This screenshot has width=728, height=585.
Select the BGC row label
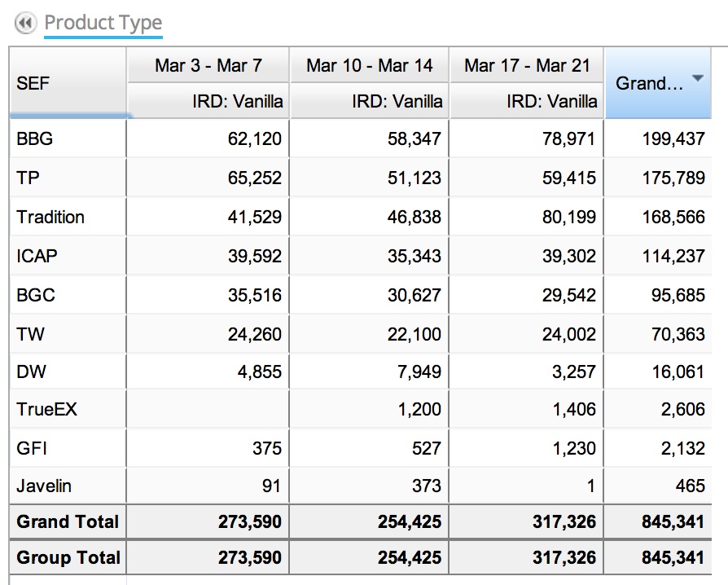click(x=36, y=295)
